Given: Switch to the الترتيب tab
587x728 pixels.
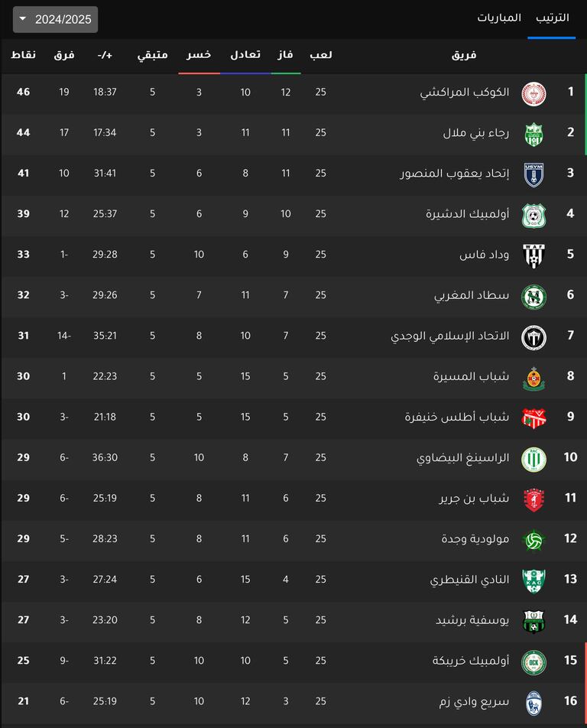Looking at the screenshot, I should point(552,18).
